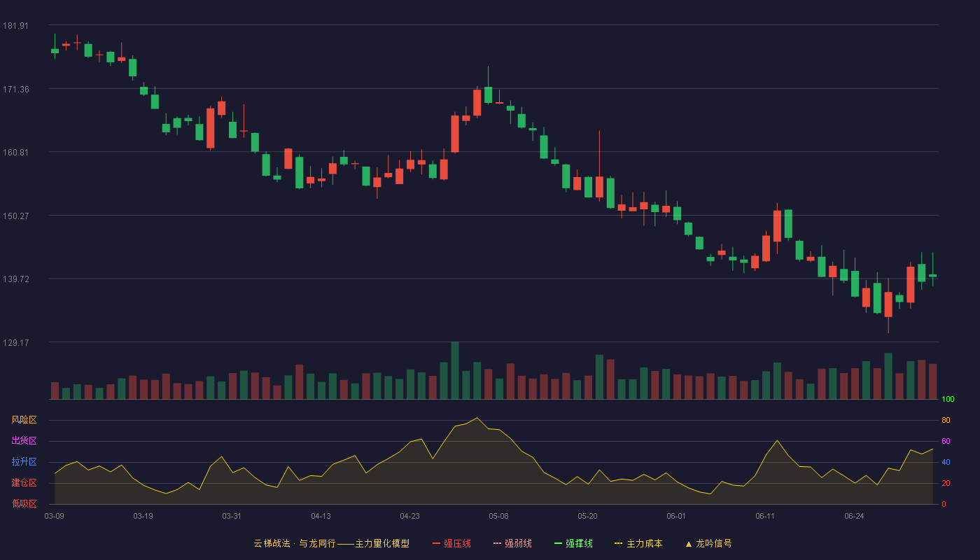Click the 03-19 date label
This screenshot has height=560, width=980.
pyautogui.click(x=143, y=516)
